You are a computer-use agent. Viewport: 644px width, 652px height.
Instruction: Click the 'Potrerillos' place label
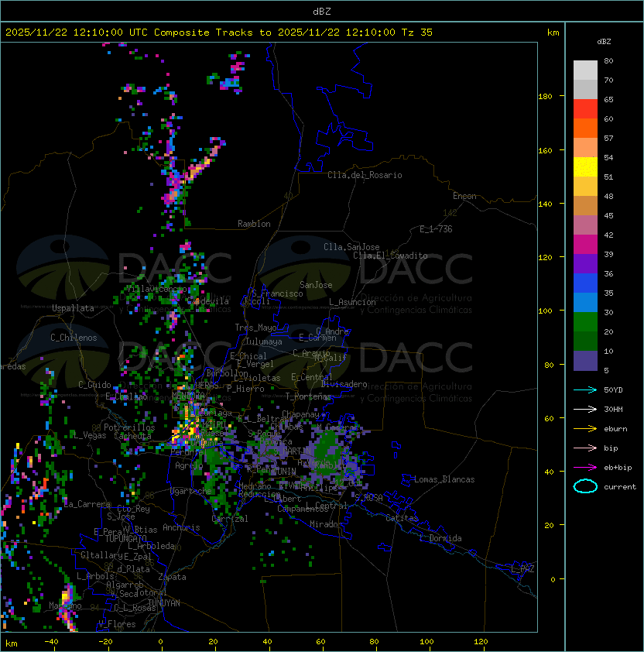pyautogui.click(x=129, y=427)
